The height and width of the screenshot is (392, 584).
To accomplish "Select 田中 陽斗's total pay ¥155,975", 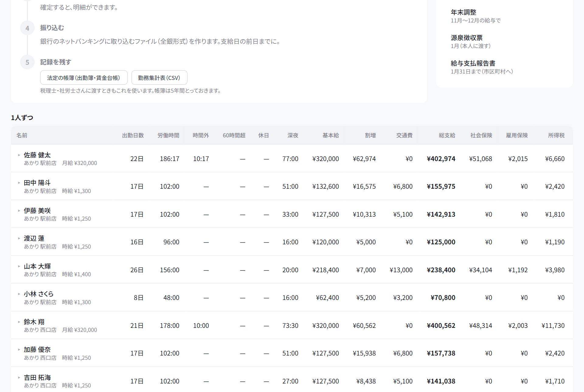I will [x=441, y=186].
